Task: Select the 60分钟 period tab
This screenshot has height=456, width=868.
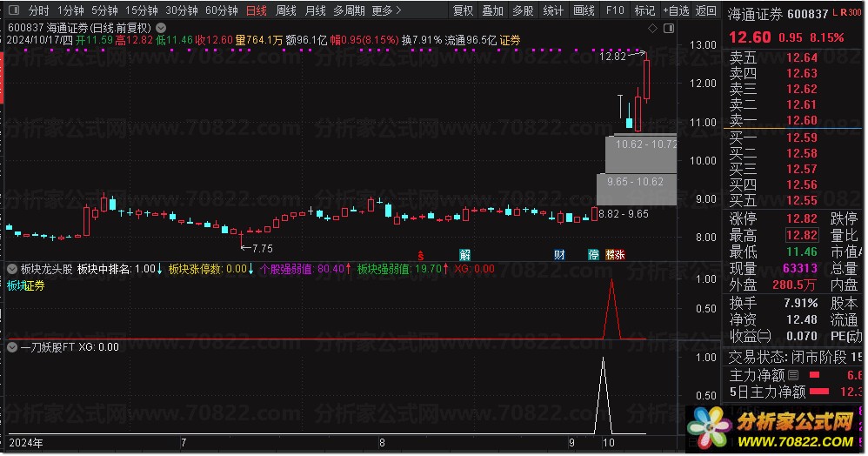Action: 222,10
